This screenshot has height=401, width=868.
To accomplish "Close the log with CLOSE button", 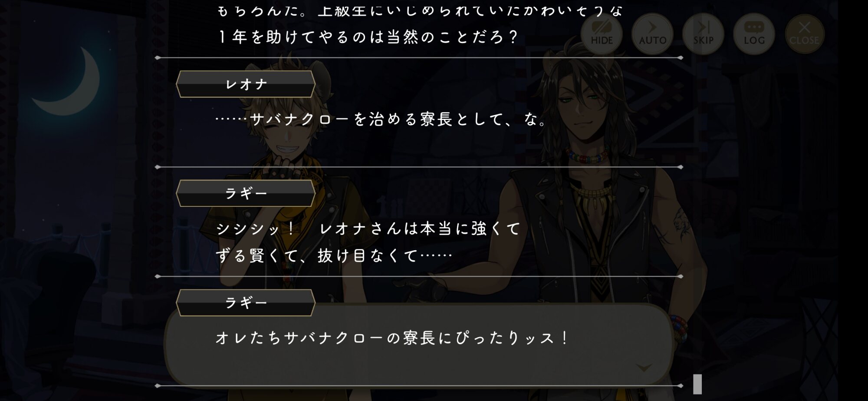I will 805,34.
